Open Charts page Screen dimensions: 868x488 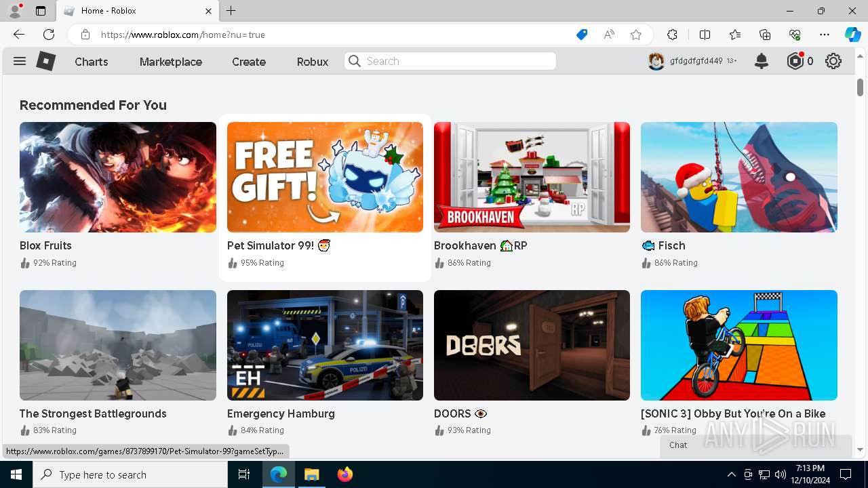pos(92,62)
